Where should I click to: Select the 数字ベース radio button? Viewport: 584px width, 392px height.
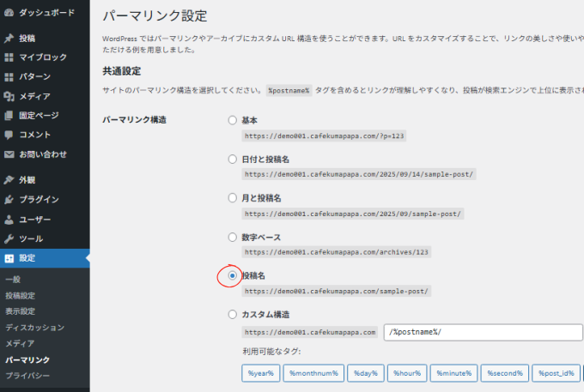(233, 237)
